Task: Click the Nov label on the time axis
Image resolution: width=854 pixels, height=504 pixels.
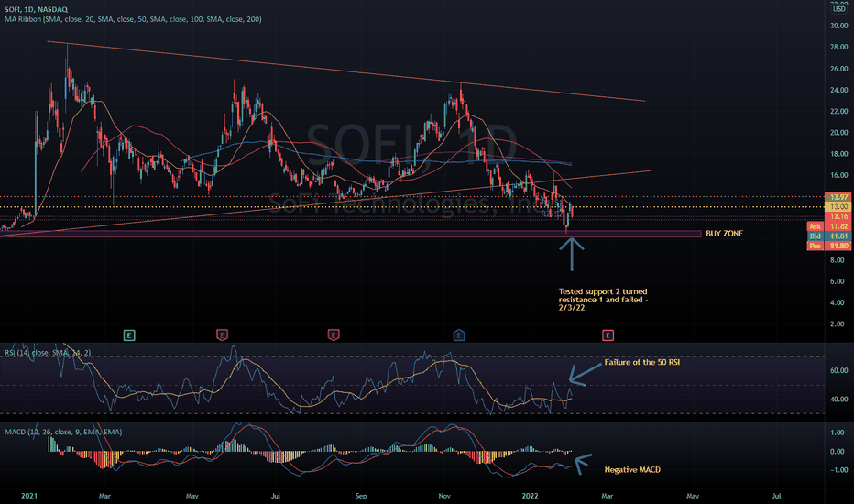Action: (x=444, y=496)
